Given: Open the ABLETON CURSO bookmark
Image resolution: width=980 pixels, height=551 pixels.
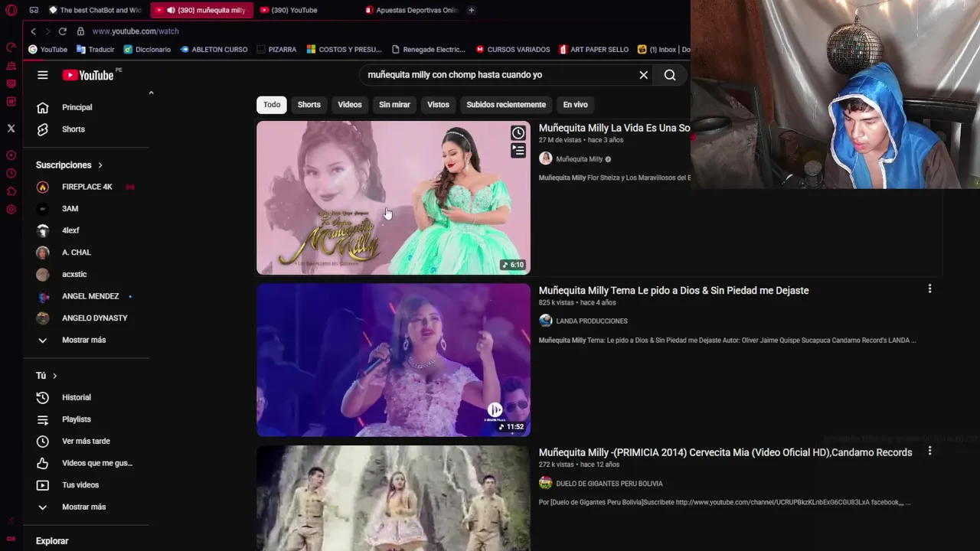Looking at the screenshot, I should 214,50.
